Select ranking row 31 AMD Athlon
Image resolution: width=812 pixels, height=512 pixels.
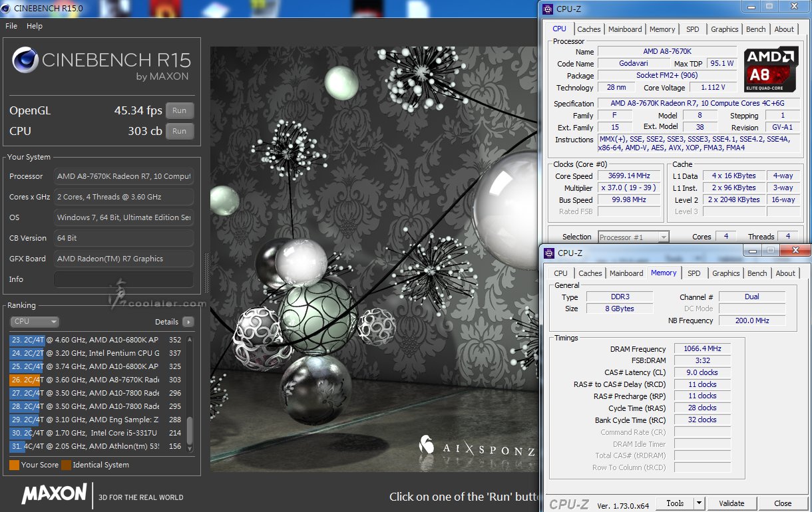click(x=97, y=446)
